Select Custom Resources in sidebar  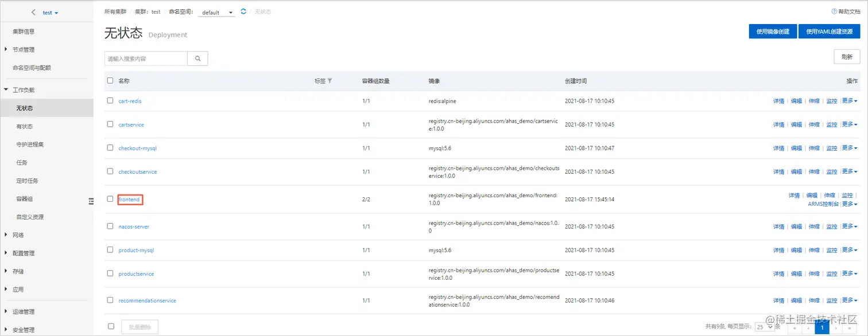(x=30, y=217)
